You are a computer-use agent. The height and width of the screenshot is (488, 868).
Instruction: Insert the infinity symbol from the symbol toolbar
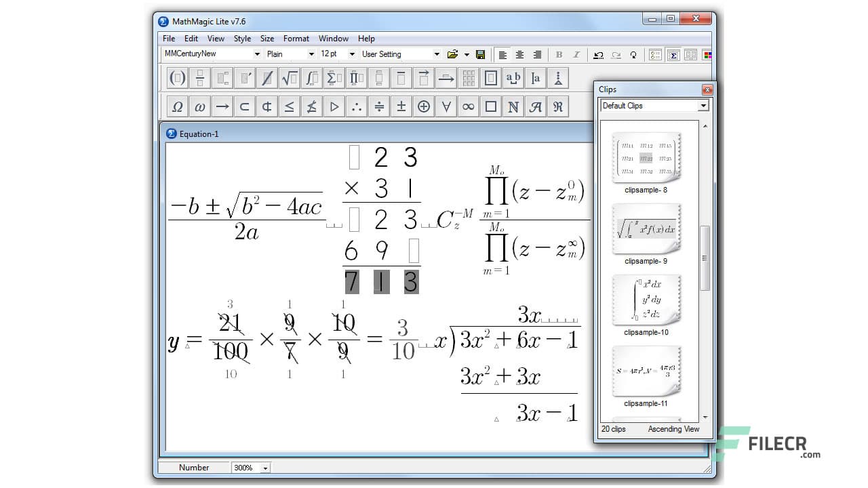[x=468, y=106]
